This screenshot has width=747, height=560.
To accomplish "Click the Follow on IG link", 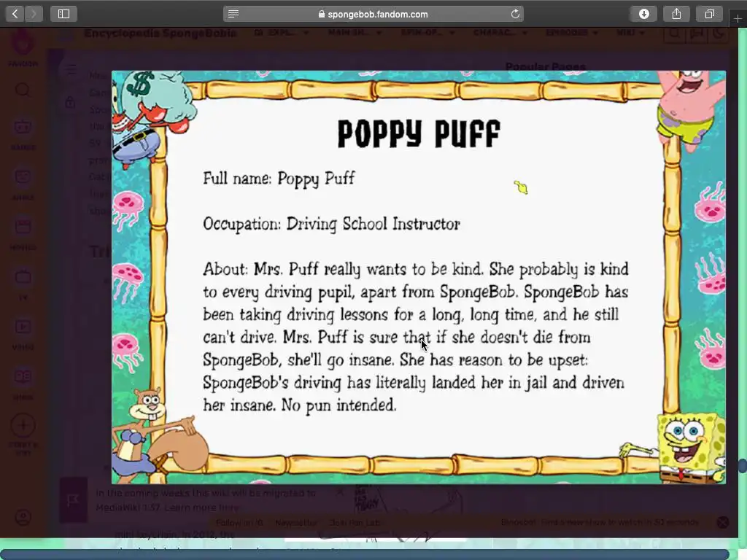I will point(239,523).
